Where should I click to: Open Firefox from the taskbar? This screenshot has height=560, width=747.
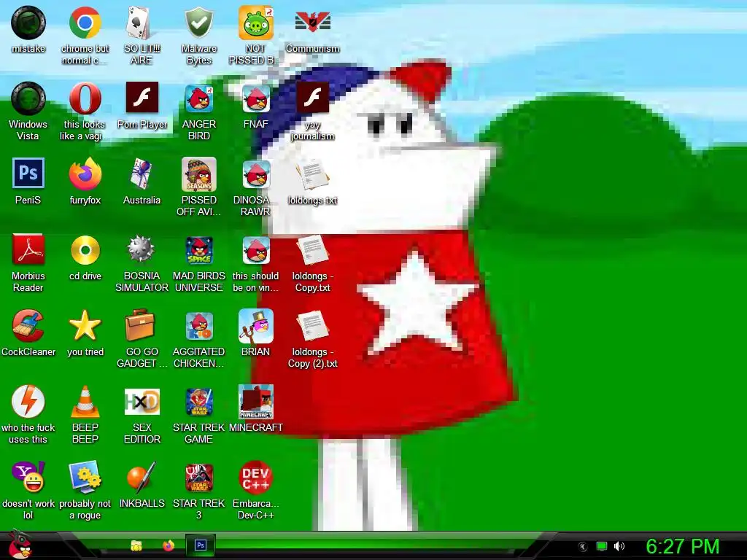coord(169,545)
